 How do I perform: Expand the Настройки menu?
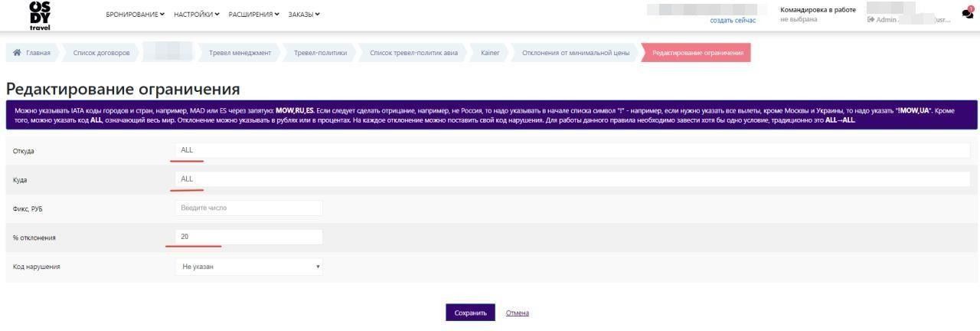coord(196,15)
